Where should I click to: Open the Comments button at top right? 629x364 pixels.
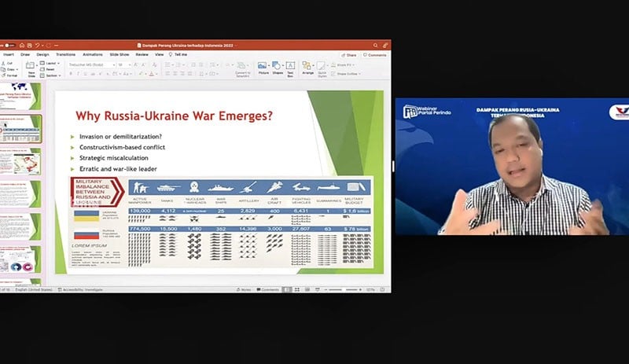point(376,55)
